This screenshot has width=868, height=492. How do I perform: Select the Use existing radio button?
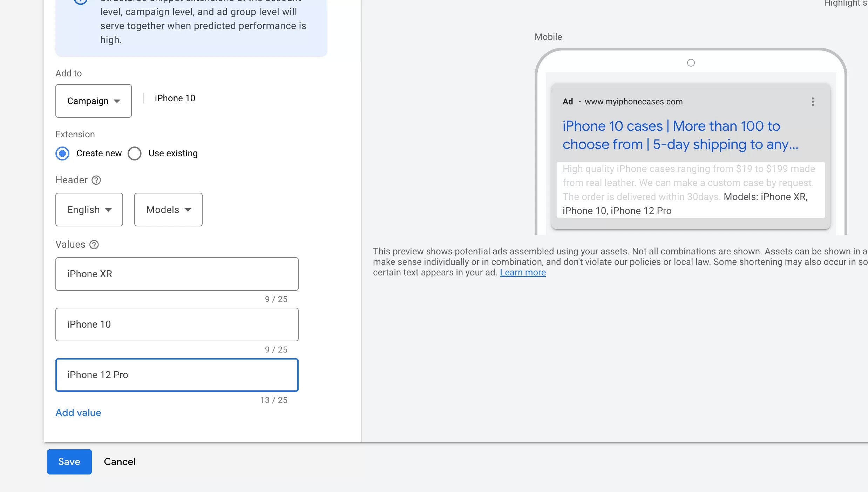(x=135, y=153)
